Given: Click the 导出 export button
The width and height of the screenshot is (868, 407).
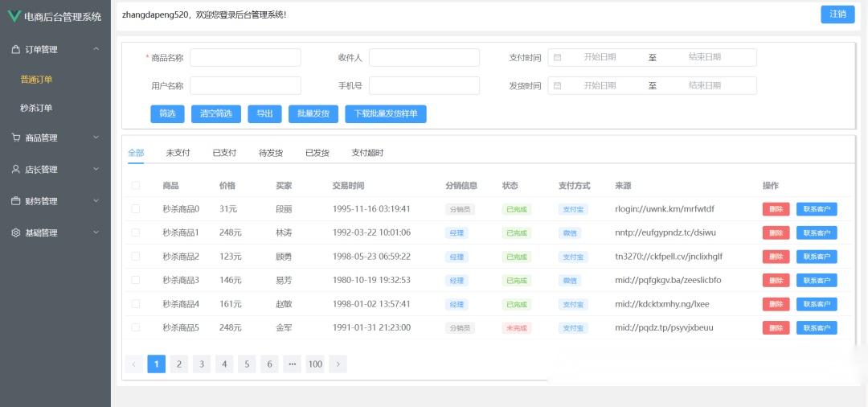Looking at the screenshot, I should pyautogui.click(x=264, y=114).
